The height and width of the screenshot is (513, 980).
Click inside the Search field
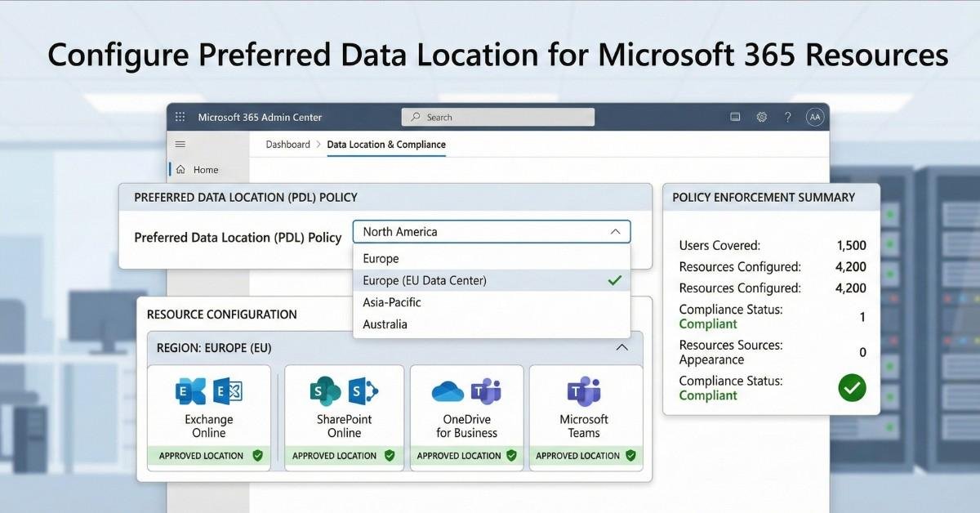tap(497, 116)
